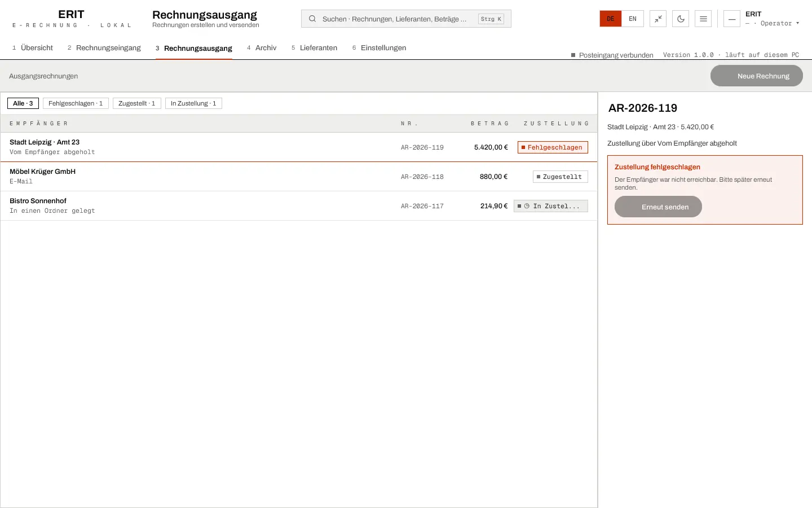Open the hamburger menu icon
The height and width of the screenshot is (508, 812).
[x=703, y=19]
